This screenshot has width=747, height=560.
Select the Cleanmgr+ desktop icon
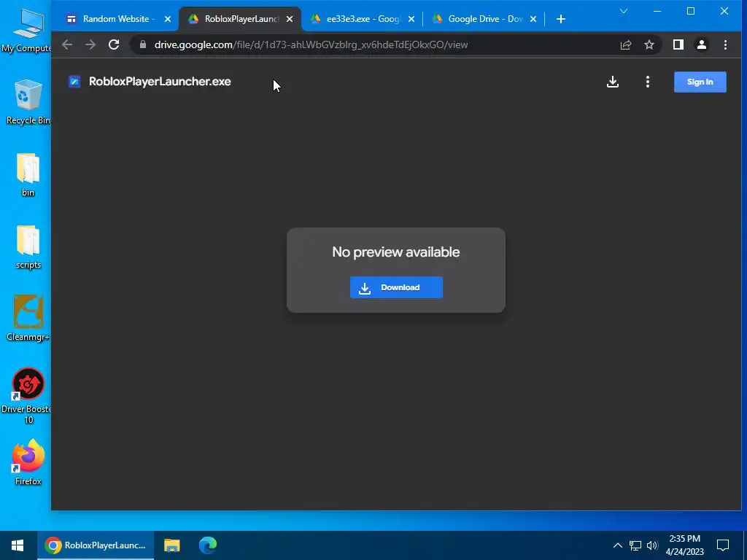tap(28, 319)
